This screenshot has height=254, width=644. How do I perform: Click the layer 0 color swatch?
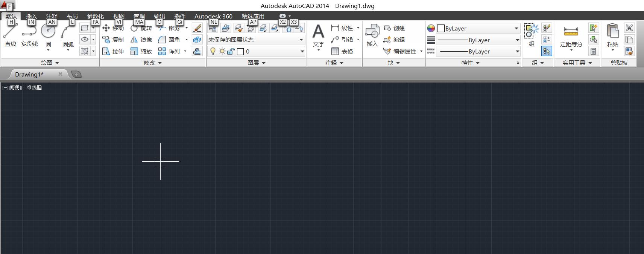pyautogui.click(x=240, y=51)
